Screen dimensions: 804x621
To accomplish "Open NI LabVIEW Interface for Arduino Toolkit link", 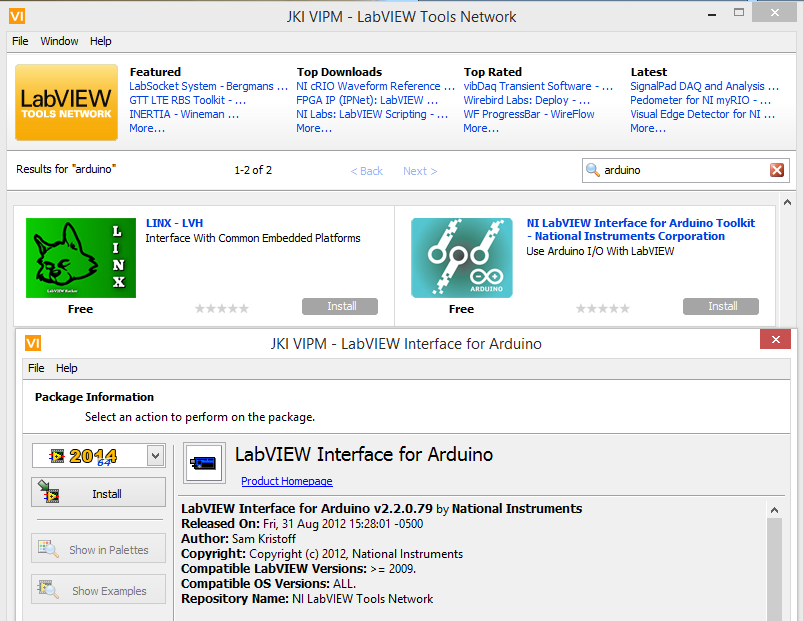I will 640,229.
